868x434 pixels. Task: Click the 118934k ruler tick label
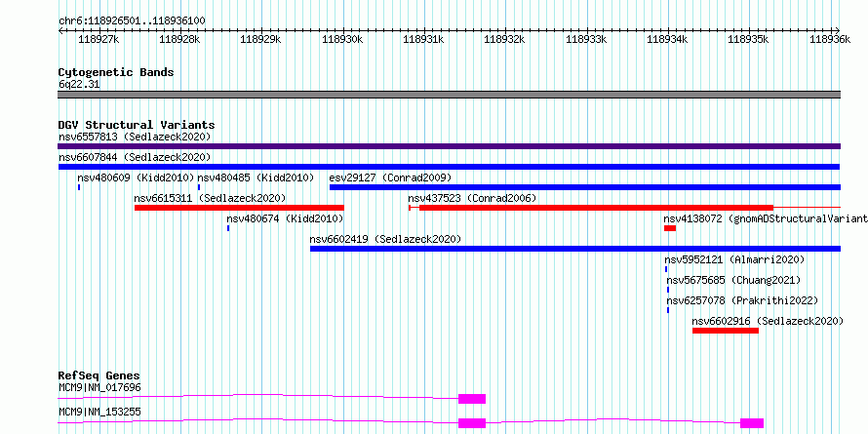668,39
